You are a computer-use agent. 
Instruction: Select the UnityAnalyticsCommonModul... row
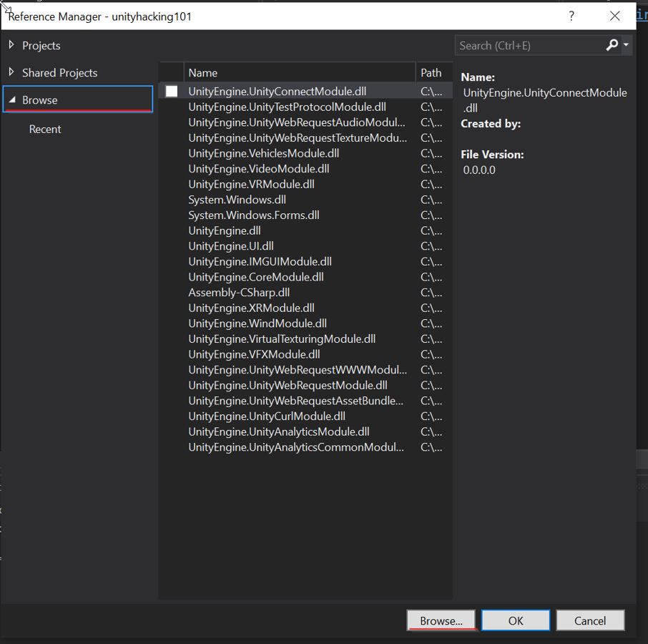pyautogui.click(x=305, y=447)
